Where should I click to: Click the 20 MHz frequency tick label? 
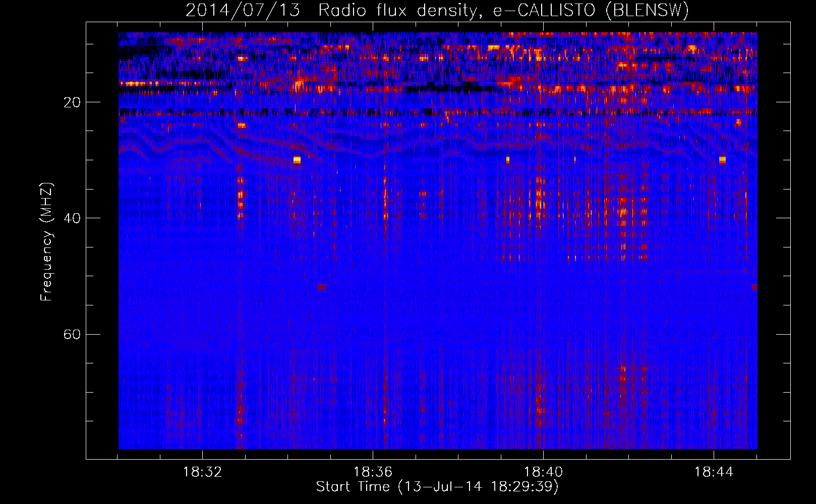click(72, 102)
